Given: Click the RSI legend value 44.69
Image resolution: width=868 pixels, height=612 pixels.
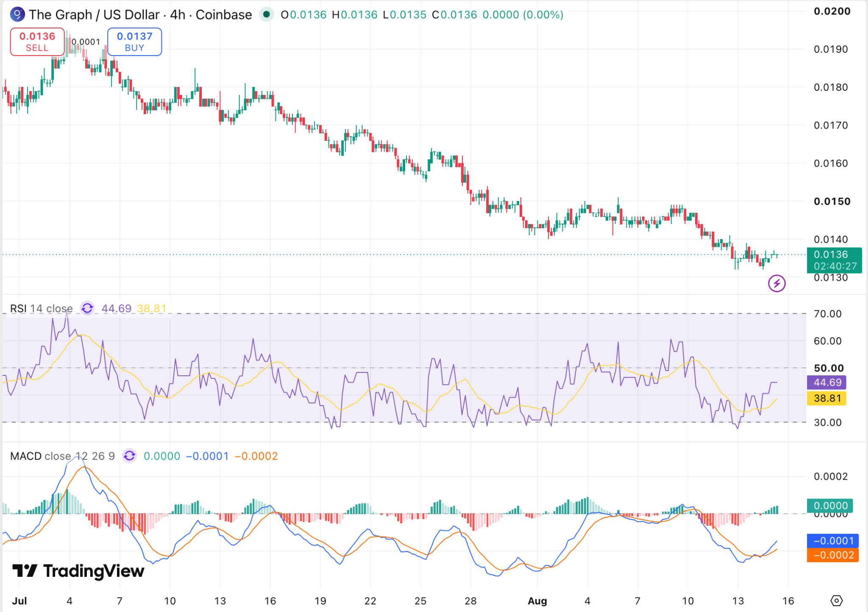Looking at the screenshot, I should click(117, 308).
